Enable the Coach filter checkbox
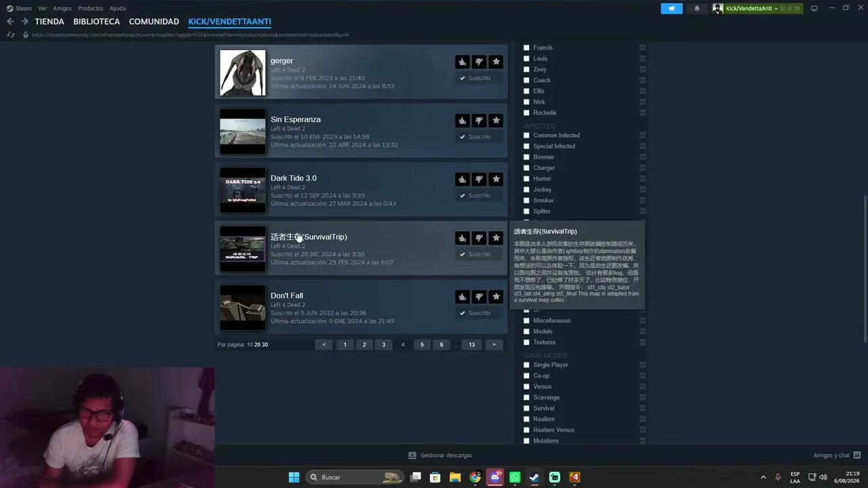Viewport: 868px width, 488px height. tap(526, 80)
